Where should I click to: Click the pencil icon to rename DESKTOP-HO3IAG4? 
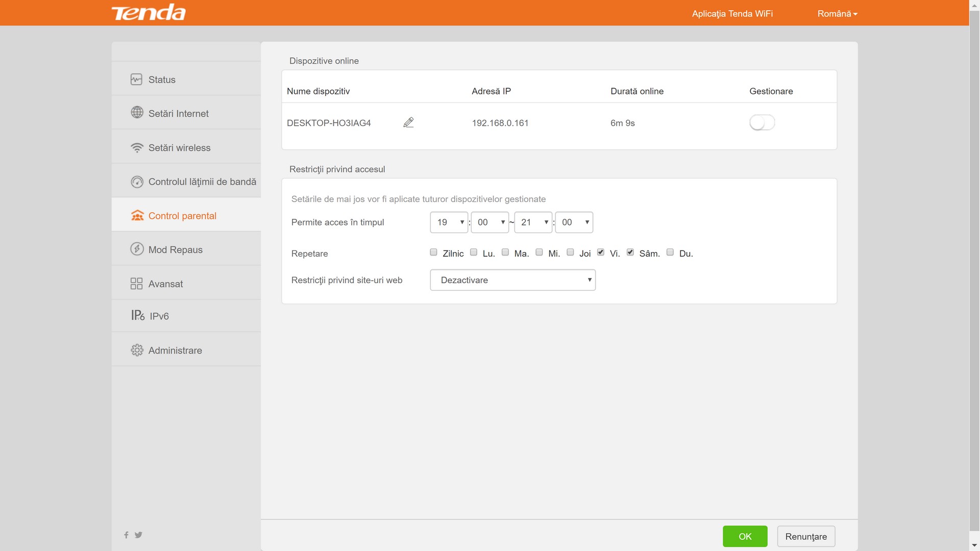click(408, 122)
